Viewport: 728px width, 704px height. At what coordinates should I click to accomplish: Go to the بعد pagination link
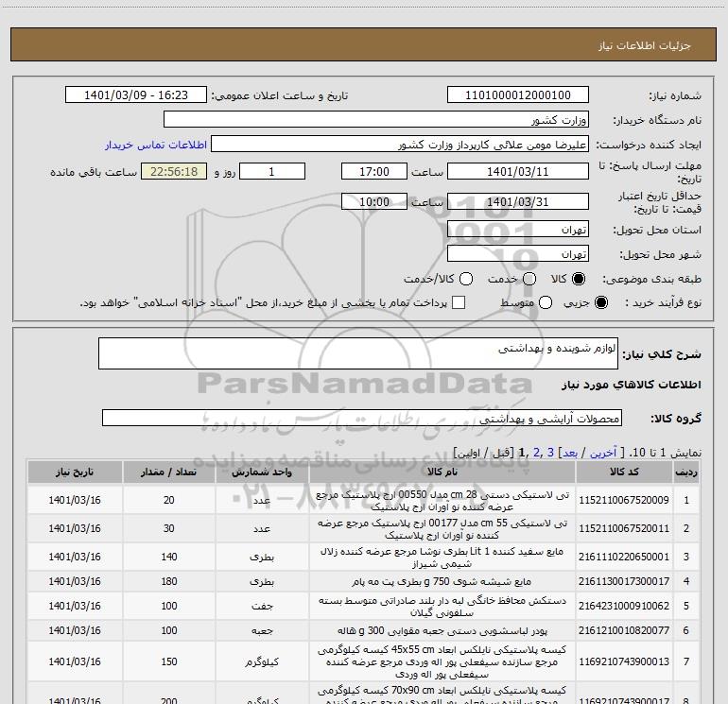570,453
